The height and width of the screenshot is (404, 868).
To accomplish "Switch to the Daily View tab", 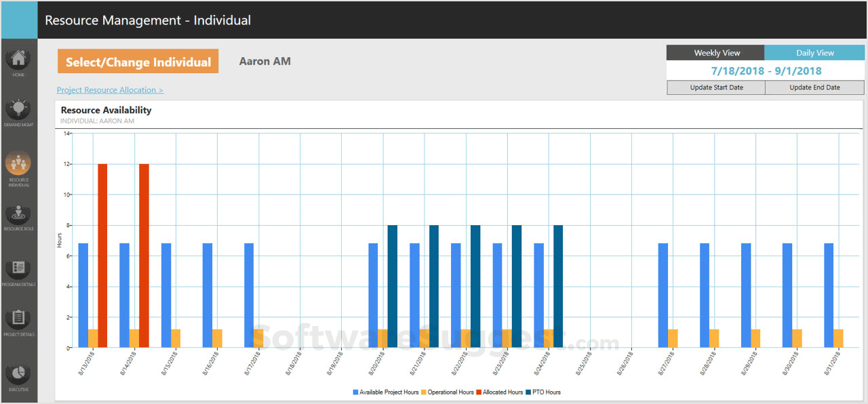I will [x=814, y=53].
